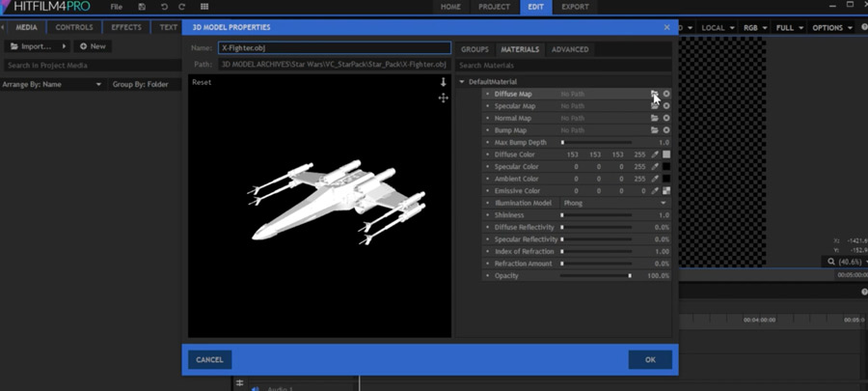Pick Specular Color with the eyedropper
Screen dimensions: 868x391
click(655, 167)
